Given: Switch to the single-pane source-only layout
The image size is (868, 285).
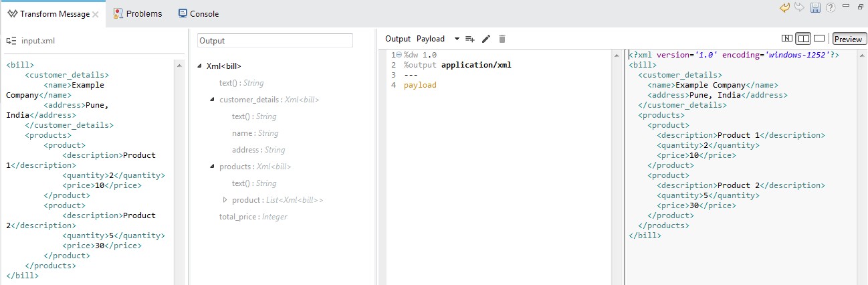Looking at the screenshot, I should point(819,39).
